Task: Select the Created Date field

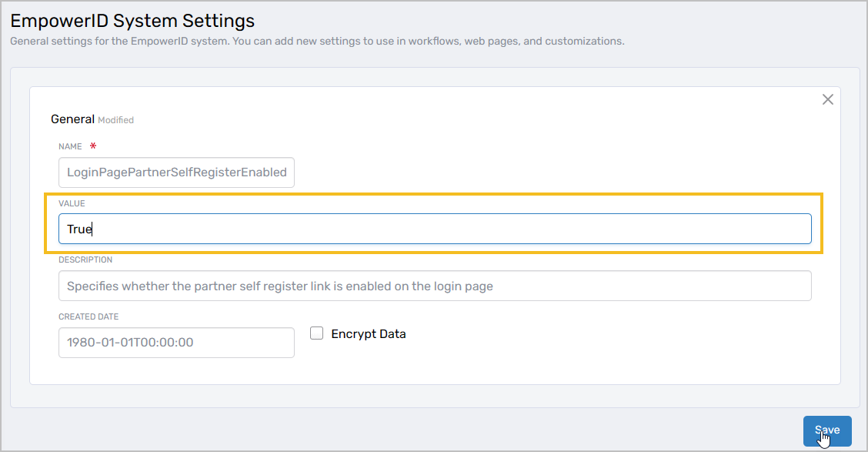Action: [176, 342]
